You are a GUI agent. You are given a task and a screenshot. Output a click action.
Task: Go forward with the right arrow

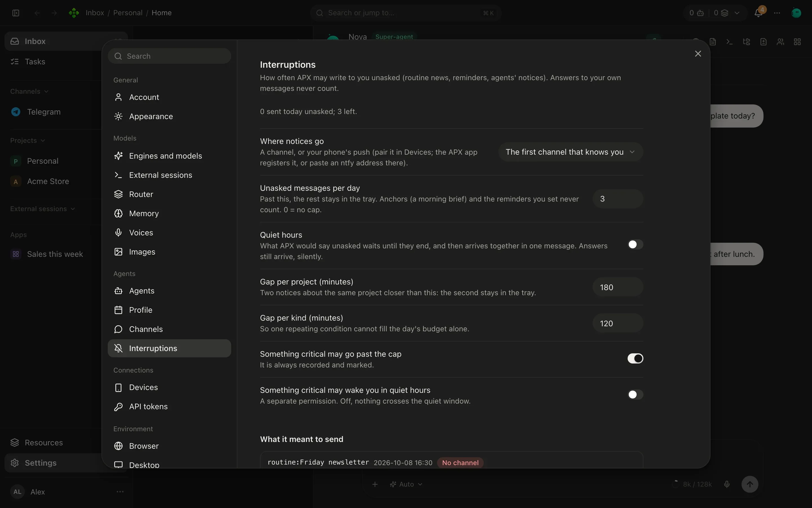tap(54, 13)
